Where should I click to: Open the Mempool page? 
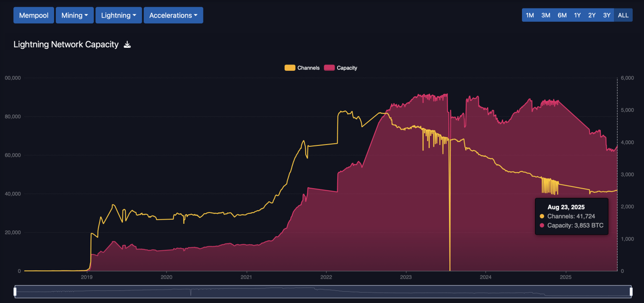coord(34,15)
